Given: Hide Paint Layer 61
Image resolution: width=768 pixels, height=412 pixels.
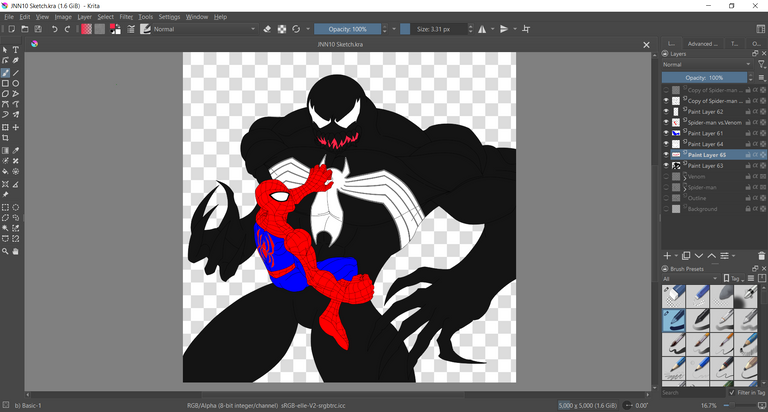Looking at the screenshot, I should [666, 133].
